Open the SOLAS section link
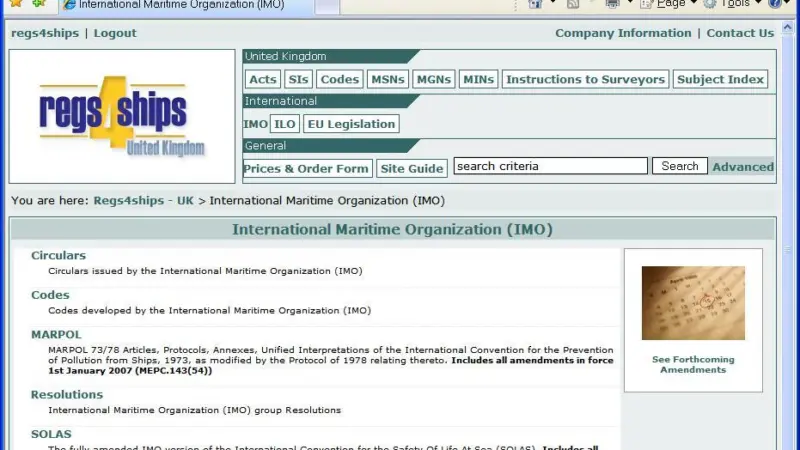Viewport: 800px width, 450px height. [x=51, y=434]
